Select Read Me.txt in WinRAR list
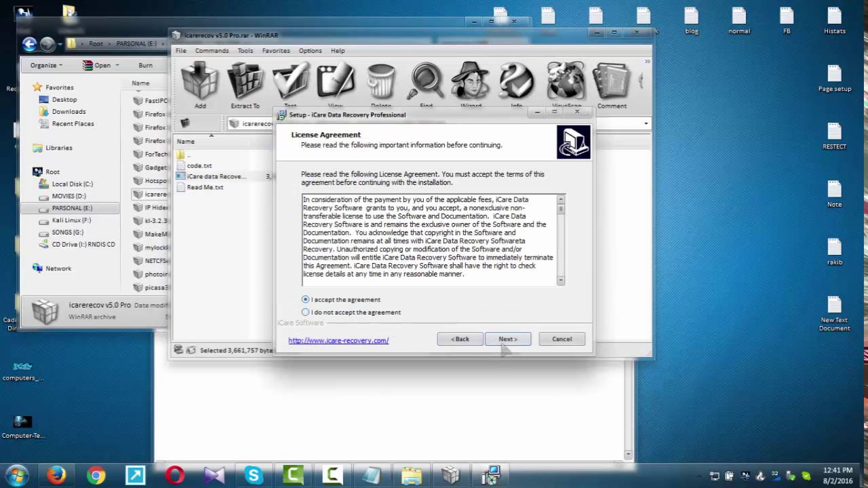 [205, 187]
